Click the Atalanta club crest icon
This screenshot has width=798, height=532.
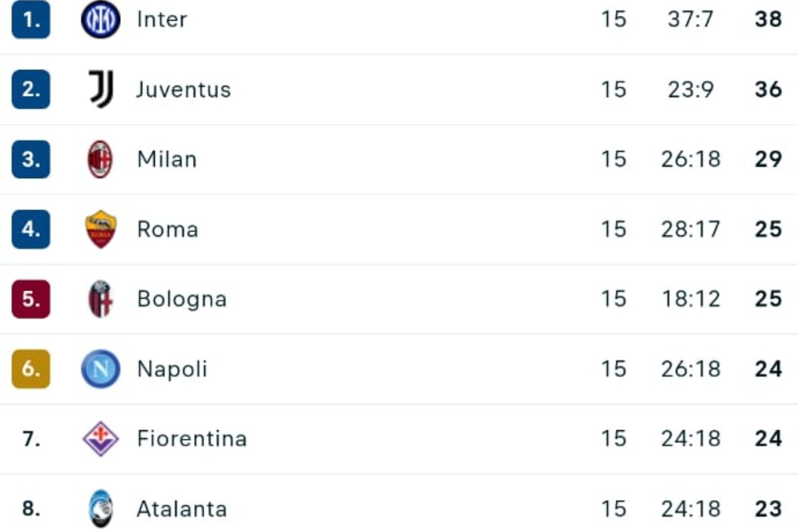100,509
